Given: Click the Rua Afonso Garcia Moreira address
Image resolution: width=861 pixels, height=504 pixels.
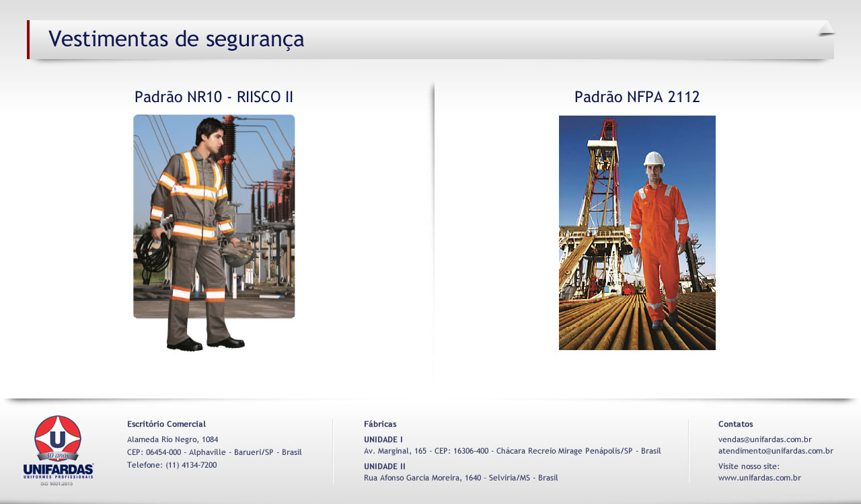Looking at the screenshot, I should (461, 478).
